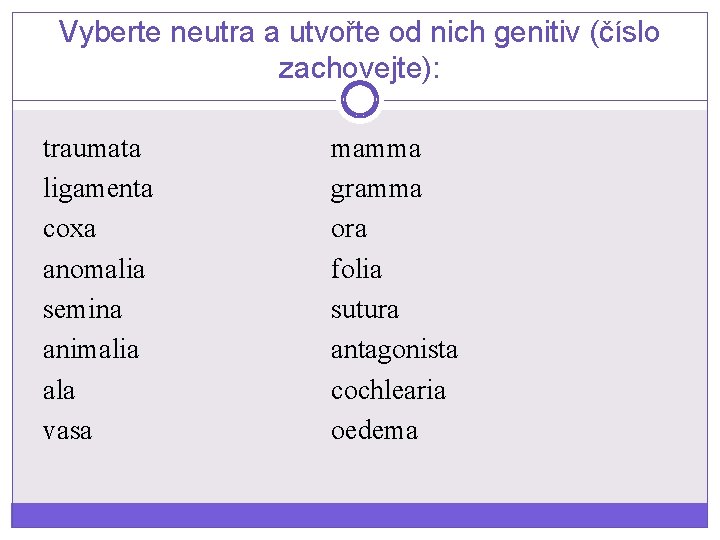720x540 pixels.
Task: Click the purple bar at slide bottom
Action: coord(359,515)
